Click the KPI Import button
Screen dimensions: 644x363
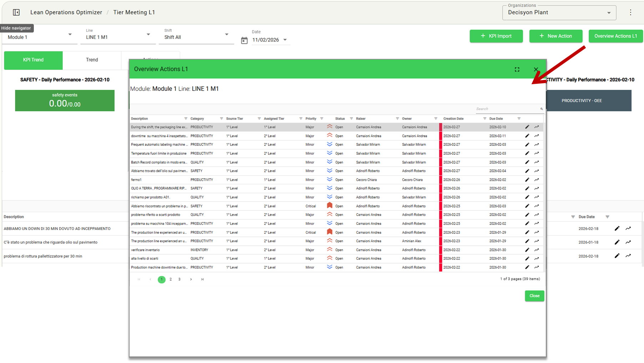coord(496,36)
